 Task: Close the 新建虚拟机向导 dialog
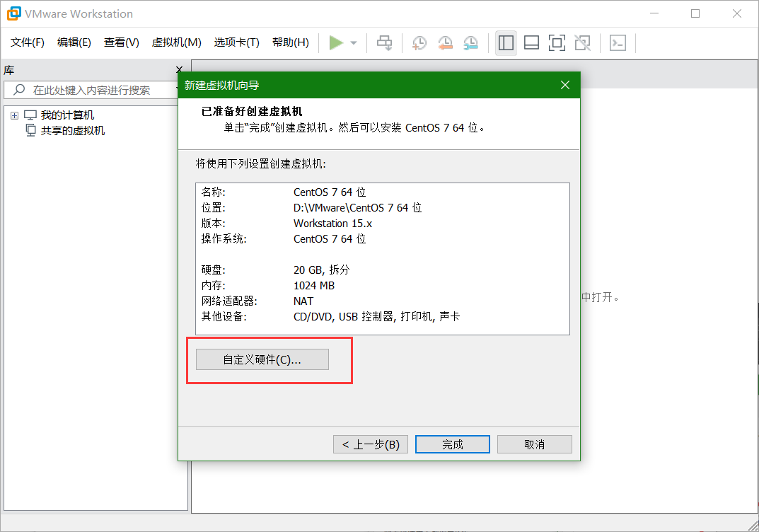pyautogui.click(x=565, y=85)
